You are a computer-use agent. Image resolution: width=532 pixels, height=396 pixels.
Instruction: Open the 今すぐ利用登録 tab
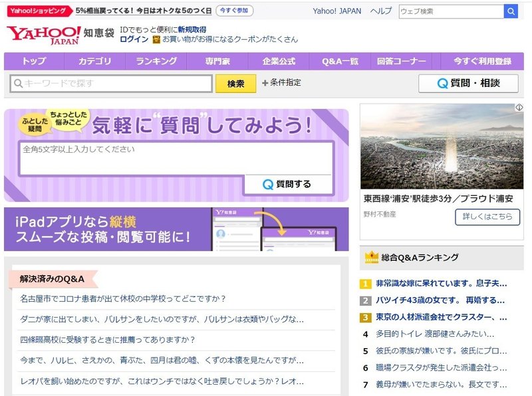click(x=482, y=61)
